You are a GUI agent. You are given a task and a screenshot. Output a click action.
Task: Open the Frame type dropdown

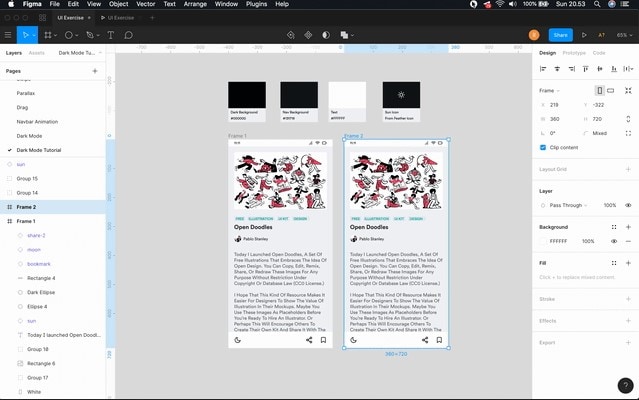pos(549,90)
